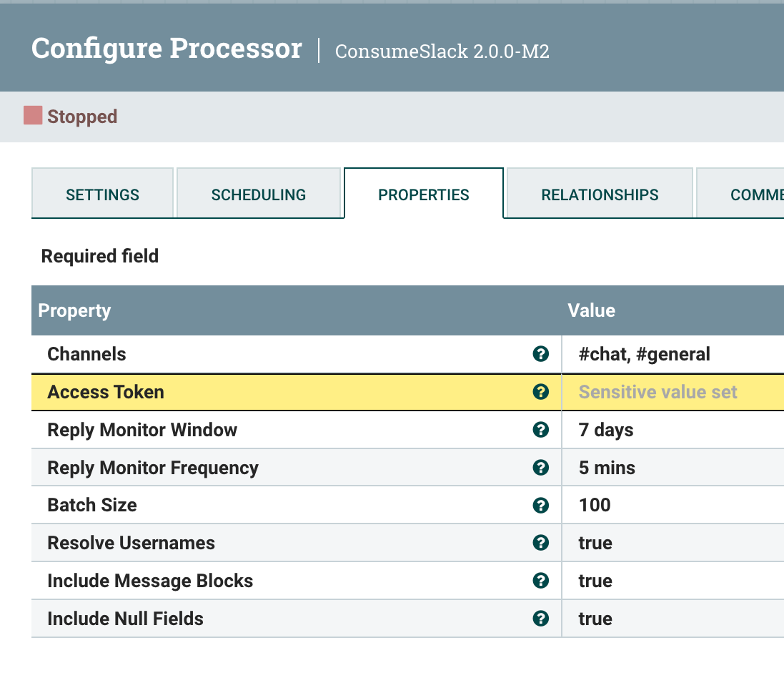Image resolution: width=784 pixels, height=673 pixels.
Task: Open help for Include Message Blocks
Action: (x=540, y=581)
